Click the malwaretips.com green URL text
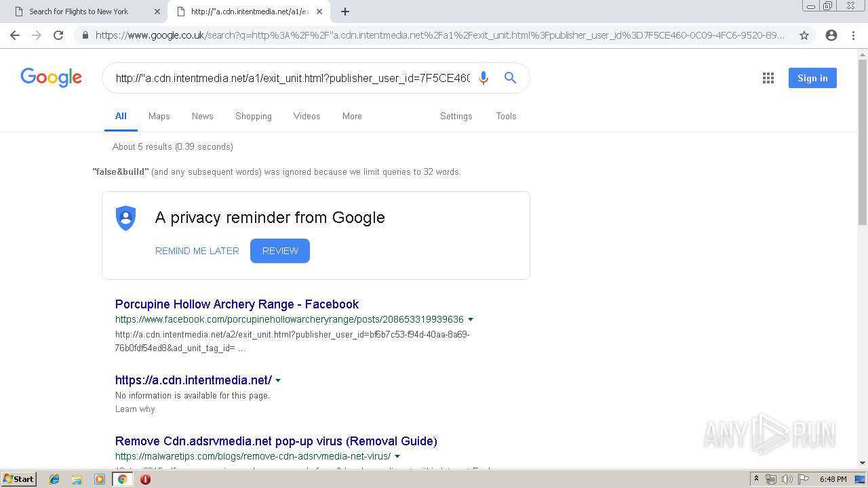The image size is (868, 488). (x=253, y=456)
